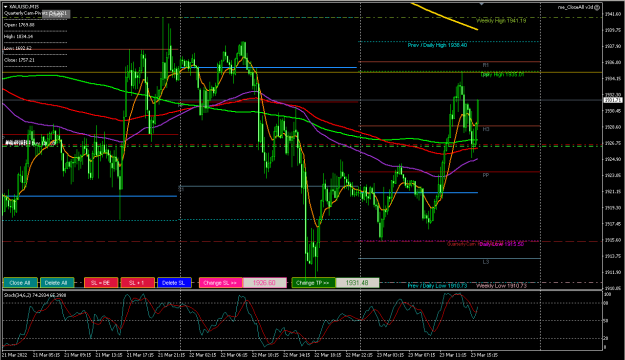This screenshot has height=360, width=625.
Task: Click the yellow trendline near the top
Action: click(444, 16)
